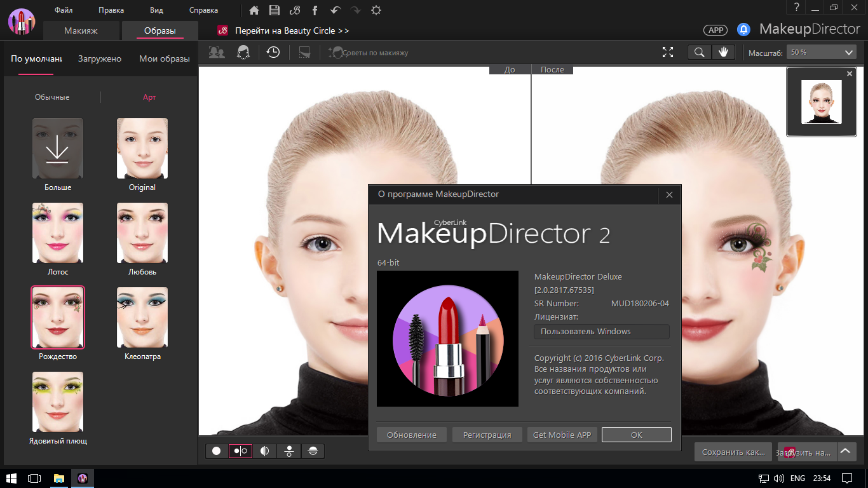Click the APP badge icon
Viewport: 868px width, 488px height.
pos(715,30)
